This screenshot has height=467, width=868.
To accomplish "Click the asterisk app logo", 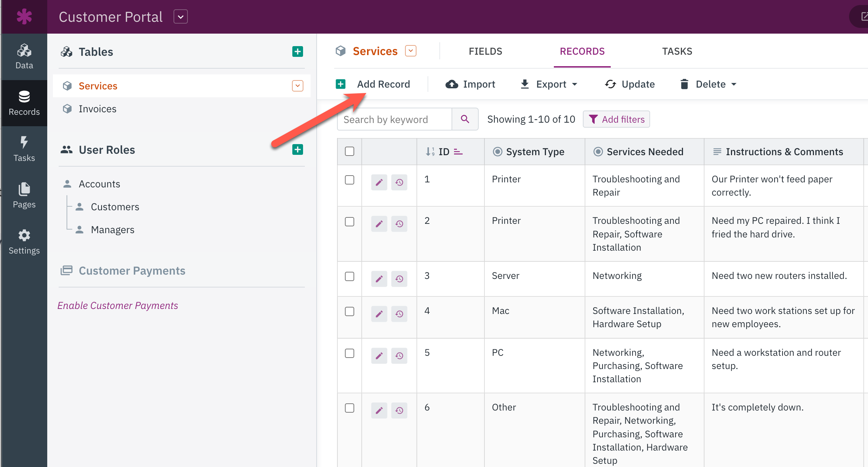I will (x=24, y=16).
